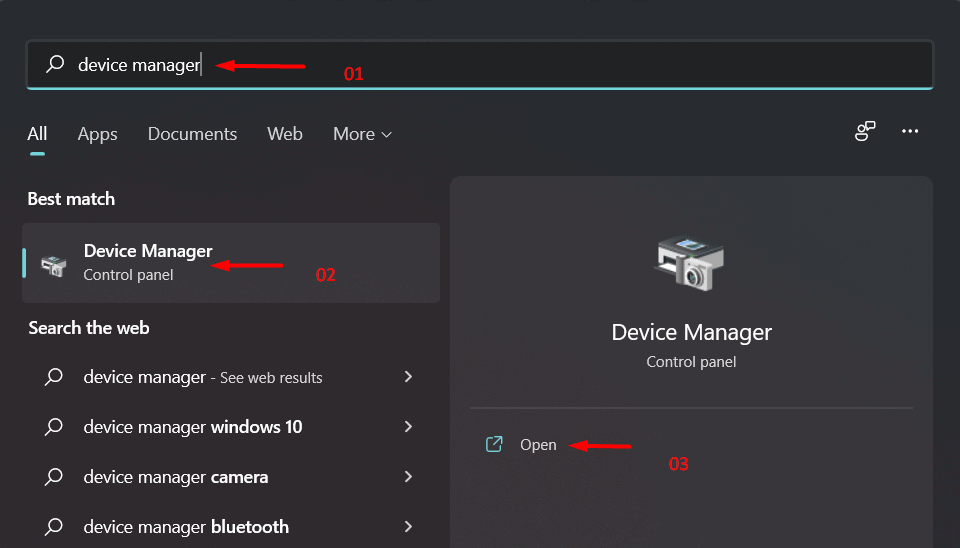
Task: Click the Open external-link icon
Action: [x=494, y=445]
